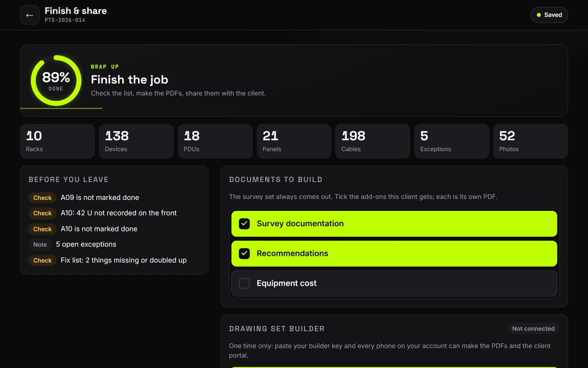Image resolution: width=588 pixels, height=368 pixels.
Task: Click the Finish & share page title
Action: (76, 11)
